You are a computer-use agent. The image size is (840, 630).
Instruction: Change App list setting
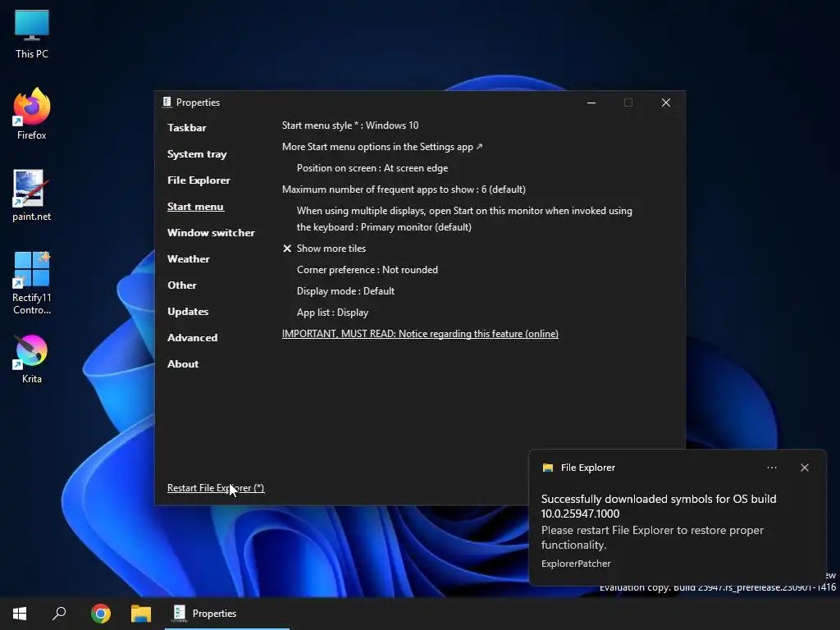(x=333, y=313)
